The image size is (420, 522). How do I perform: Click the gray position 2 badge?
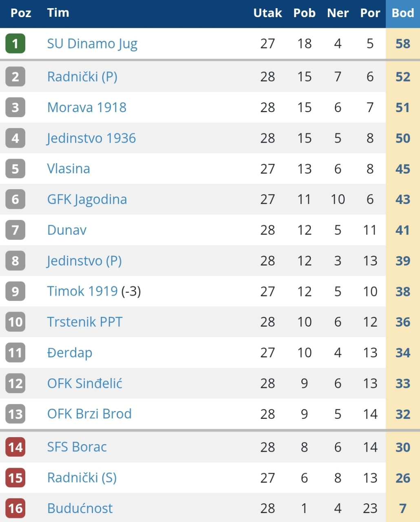[15, 77]
